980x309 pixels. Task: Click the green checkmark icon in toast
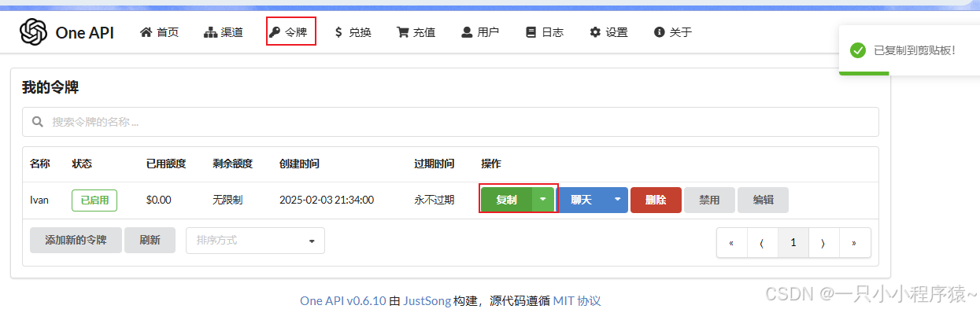pos(858,50)
